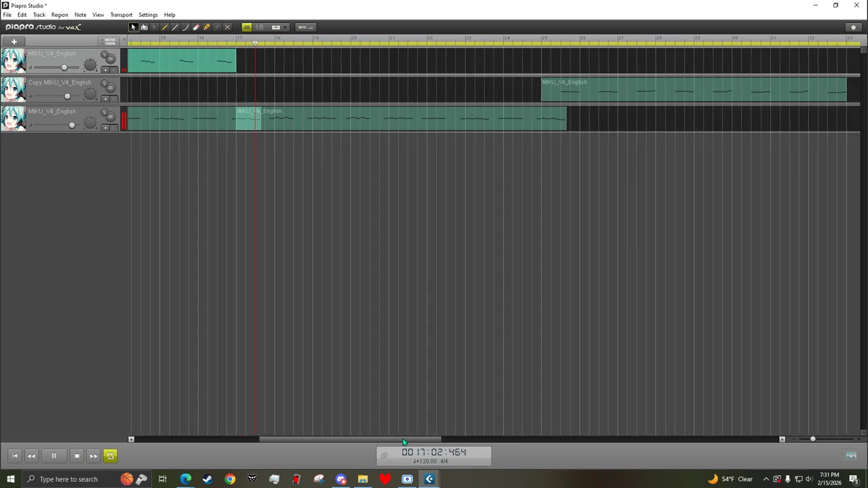The height and width of the screenshot is (488, 868).
Task: Mute the third MIKU_V4_English track
Action: 111,117
